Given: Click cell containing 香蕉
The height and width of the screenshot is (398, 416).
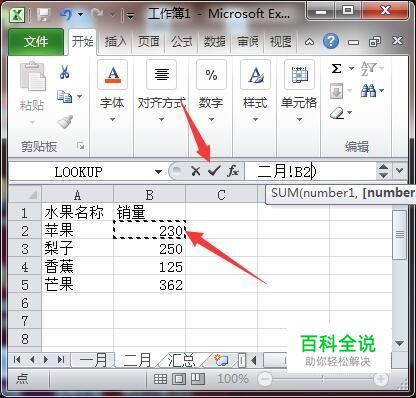Looking at the screenshot, I should click(77, 266).
